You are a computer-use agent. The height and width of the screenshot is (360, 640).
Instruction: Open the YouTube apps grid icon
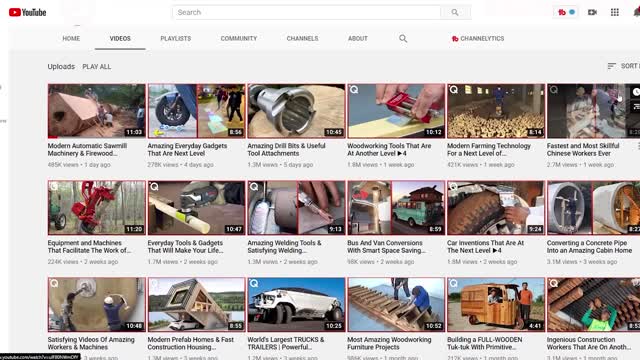(x=615, y=12)
